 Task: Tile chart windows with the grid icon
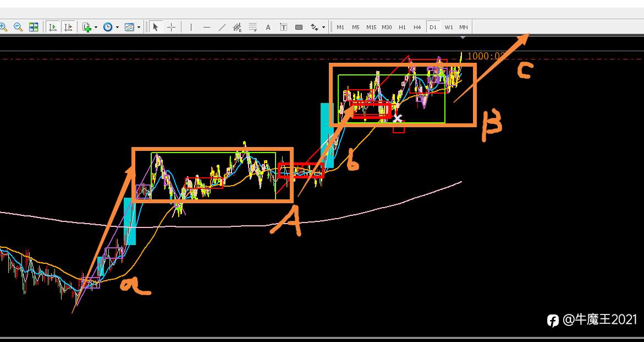pos(34,27)
